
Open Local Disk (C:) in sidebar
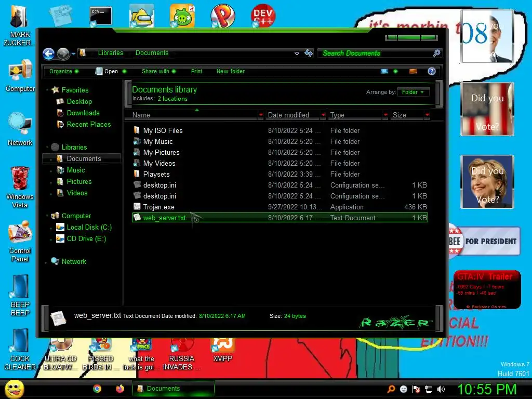(89, 228)
